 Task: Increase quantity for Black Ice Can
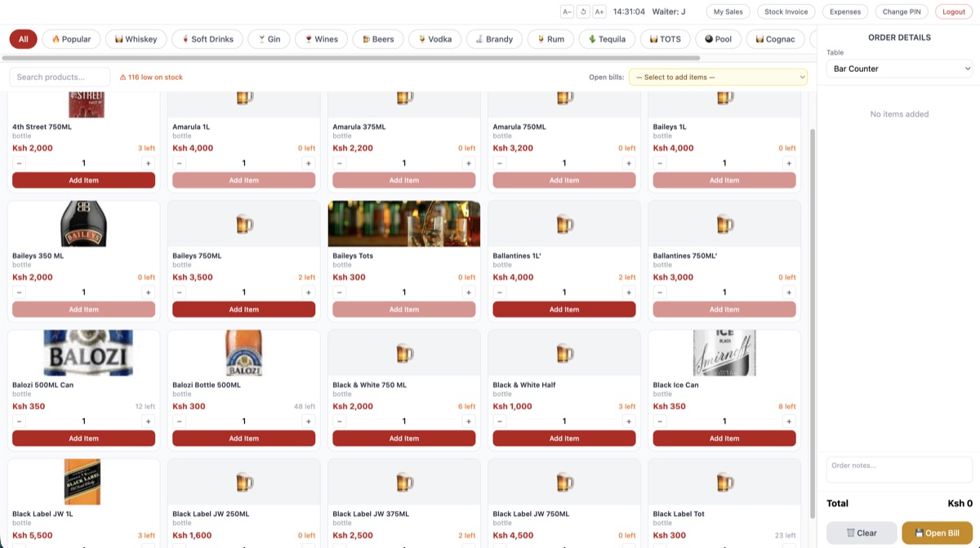pos(789,421)
